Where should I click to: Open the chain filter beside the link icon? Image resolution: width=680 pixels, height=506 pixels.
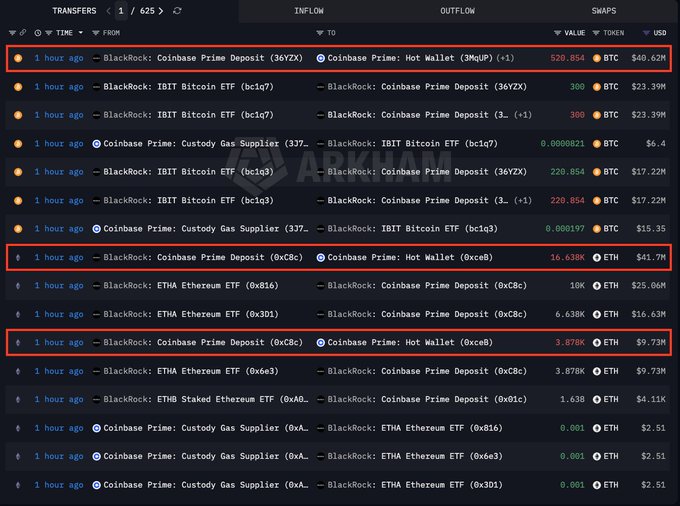[12, 33]
